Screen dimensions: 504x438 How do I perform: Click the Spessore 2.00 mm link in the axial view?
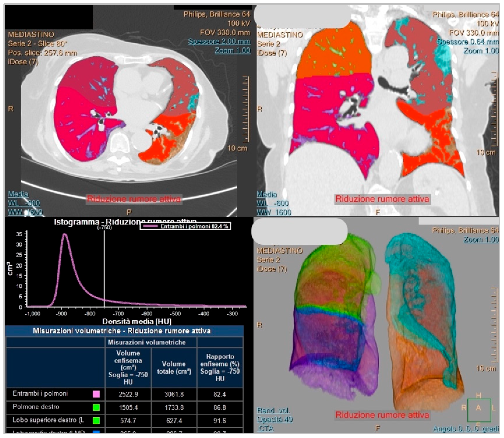coord(219,42)
